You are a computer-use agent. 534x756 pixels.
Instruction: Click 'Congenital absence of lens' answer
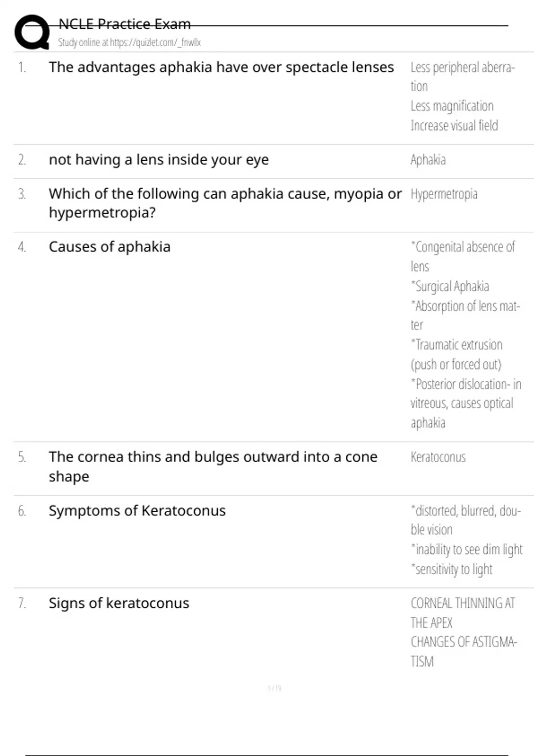point(462,257)
